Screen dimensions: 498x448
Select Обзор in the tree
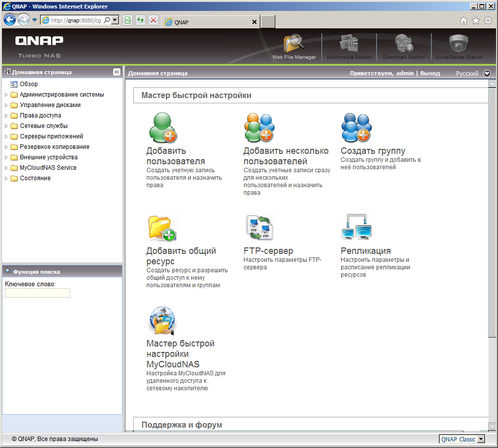coord(28,84)
